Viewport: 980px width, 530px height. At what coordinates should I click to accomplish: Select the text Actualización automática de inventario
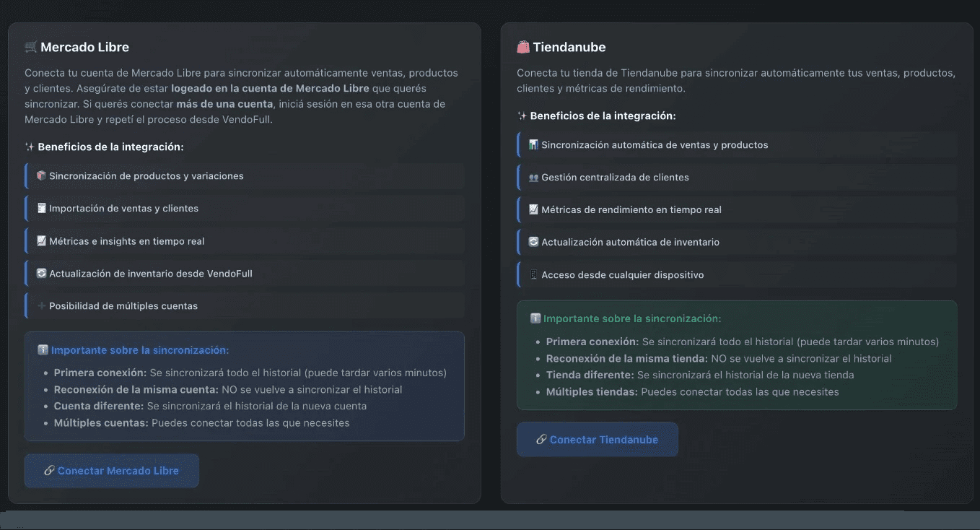click(630, 243)
